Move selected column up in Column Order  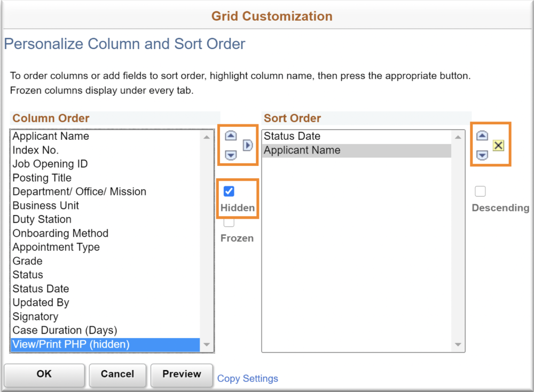231,135
